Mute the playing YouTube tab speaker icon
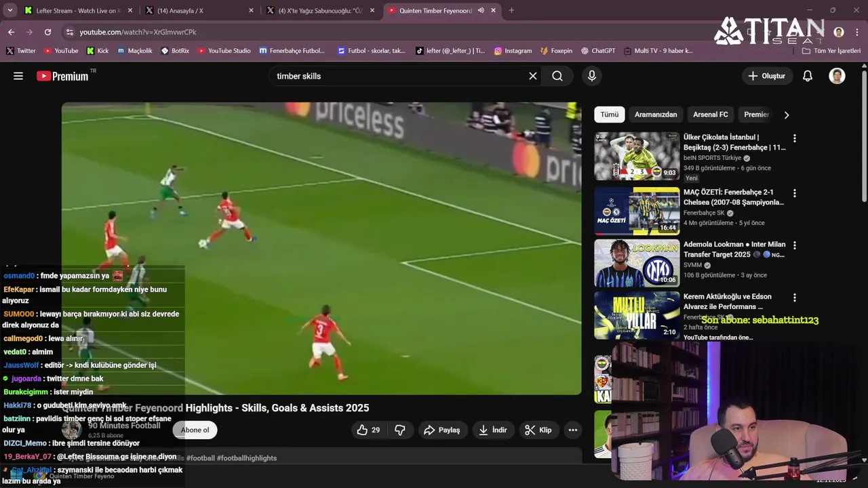Viewport: 868px width, 488px height. [481, 10]
